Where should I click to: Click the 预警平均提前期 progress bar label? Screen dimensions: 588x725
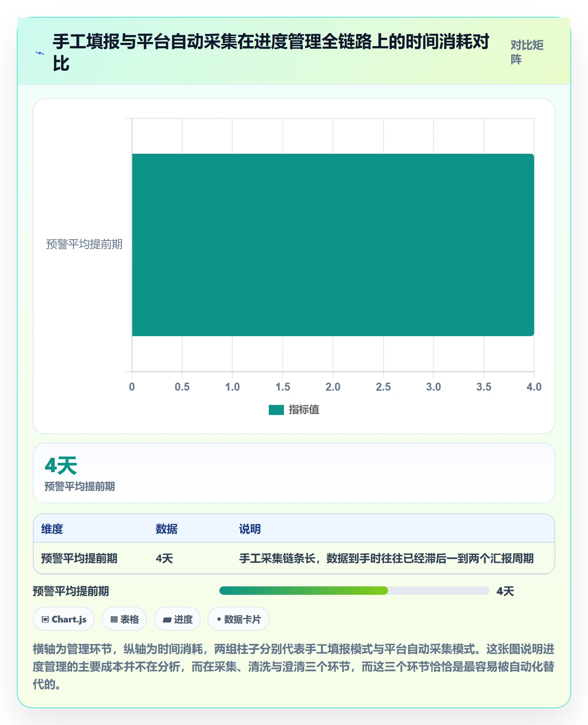[x=71, y=591]
